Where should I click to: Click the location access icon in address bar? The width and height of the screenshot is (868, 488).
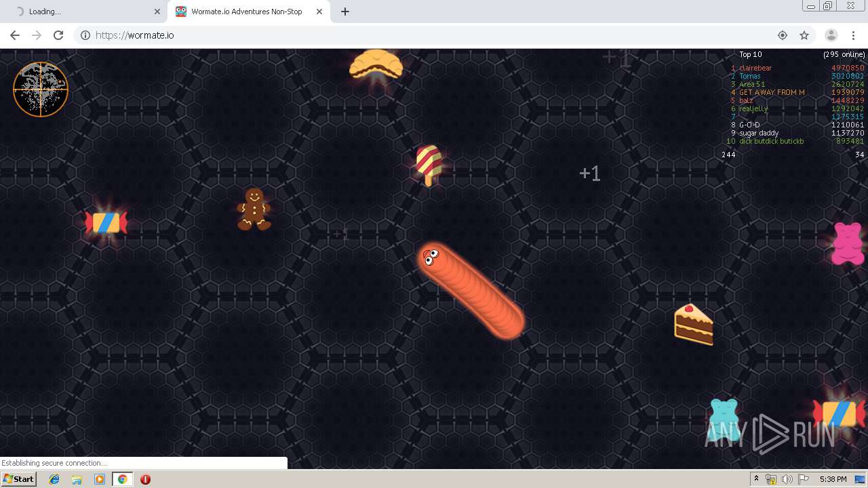(783, 35)
